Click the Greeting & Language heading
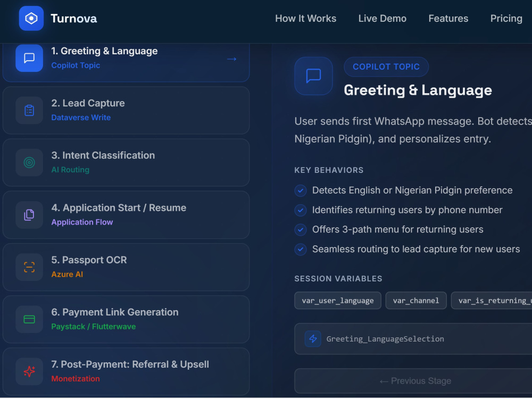Image resolution: width=532 pixels, height=399 pixels. (x=418, y=90)
